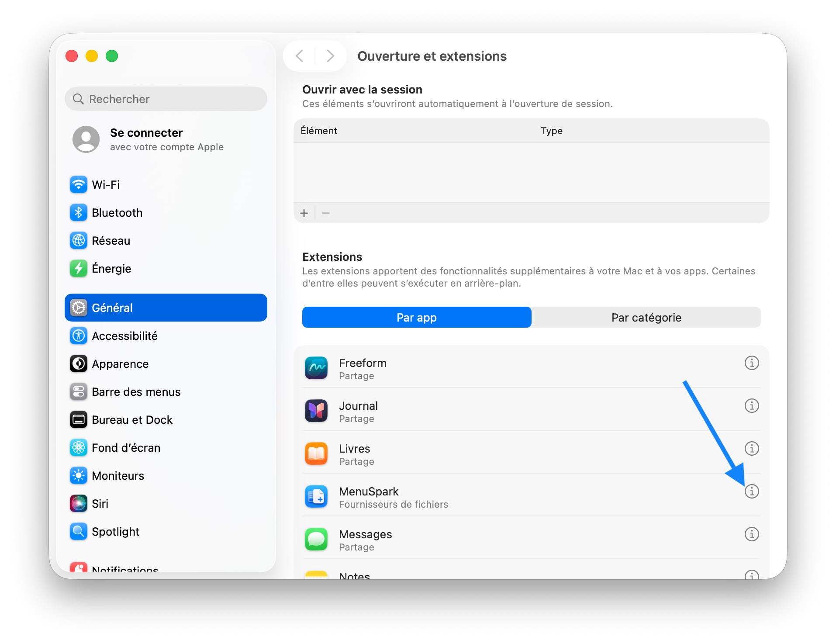Open the Bureau et Dock icon
Image resolution: width=836 pixels, height=644 pixels.
click(79, 420)
